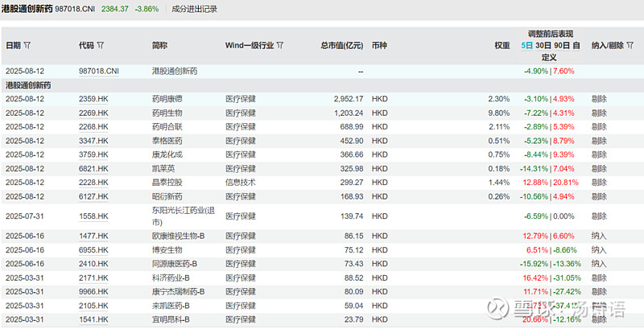The image size is (644, 329).
Task: Select the 药明合联 name cell
Action: [167, 127]
